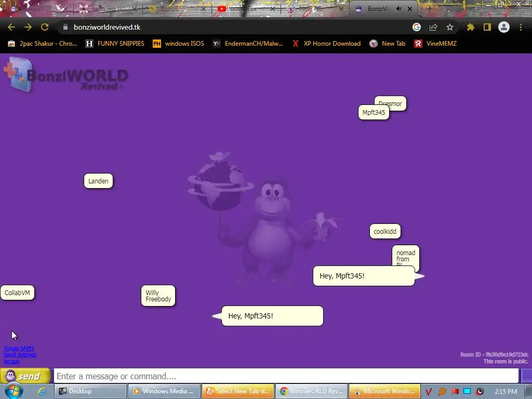The image size is (532, 399).
Task: Switch to the second bonzi tab
Action: pyautogui.click(x=177, y=9)
